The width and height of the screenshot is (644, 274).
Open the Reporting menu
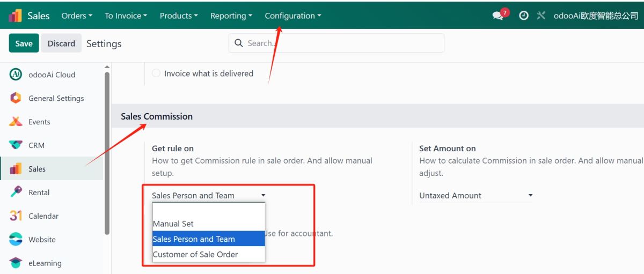pos(231,16)
